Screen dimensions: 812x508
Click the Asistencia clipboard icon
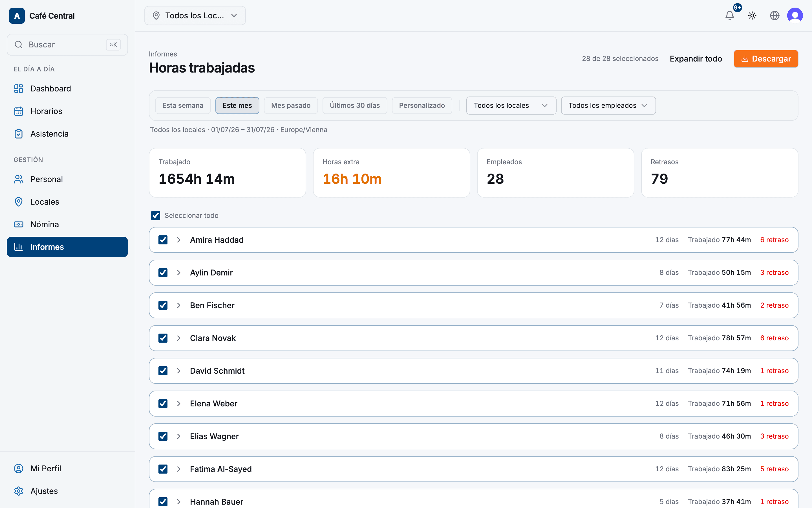(18, 134)
